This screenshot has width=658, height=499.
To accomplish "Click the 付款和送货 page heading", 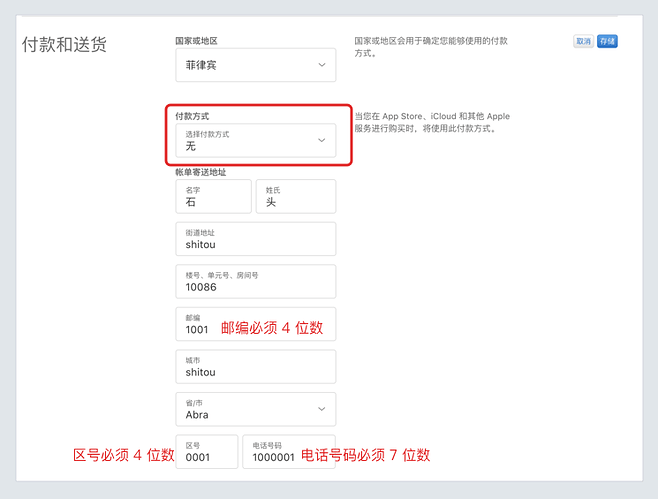I will pyautogui.click(x=64, y=44).
